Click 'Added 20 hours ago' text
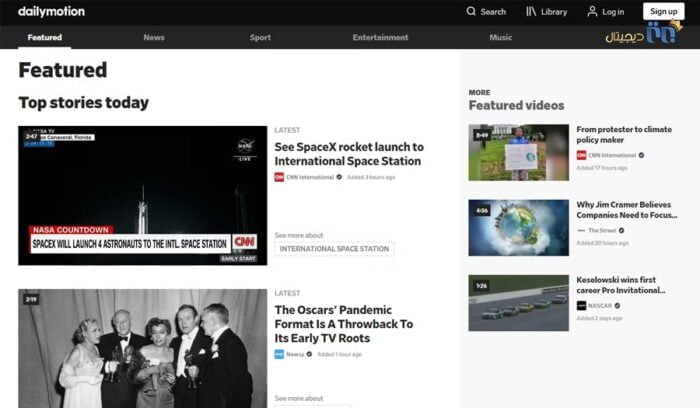 [x=602, y=243]
